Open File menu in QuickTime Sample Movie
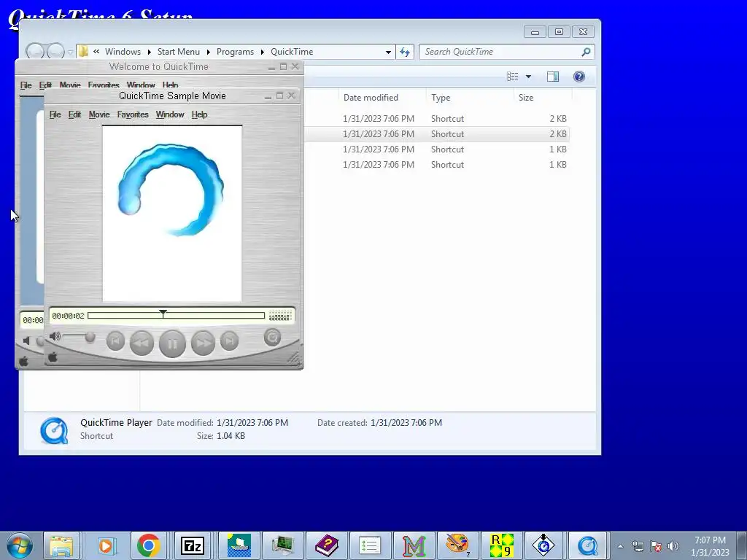This screenshot has height=560, width=747. 55,114
